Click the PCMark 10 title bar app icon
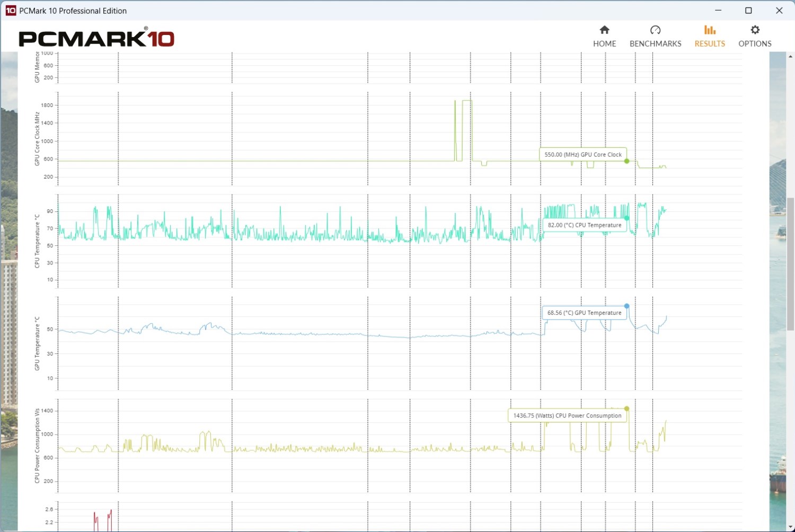 pos(11,11)
